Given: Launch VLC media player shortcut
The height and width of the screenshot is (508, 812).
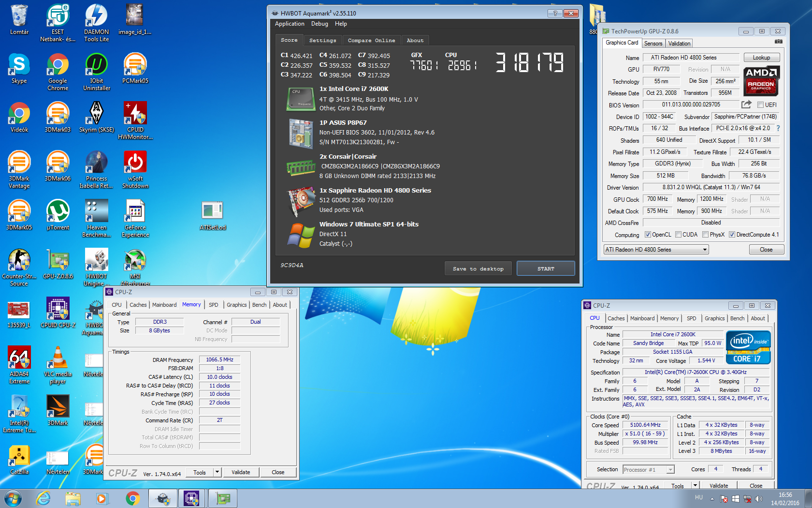Looking at the screenshot, I should [x=58, y=365].
